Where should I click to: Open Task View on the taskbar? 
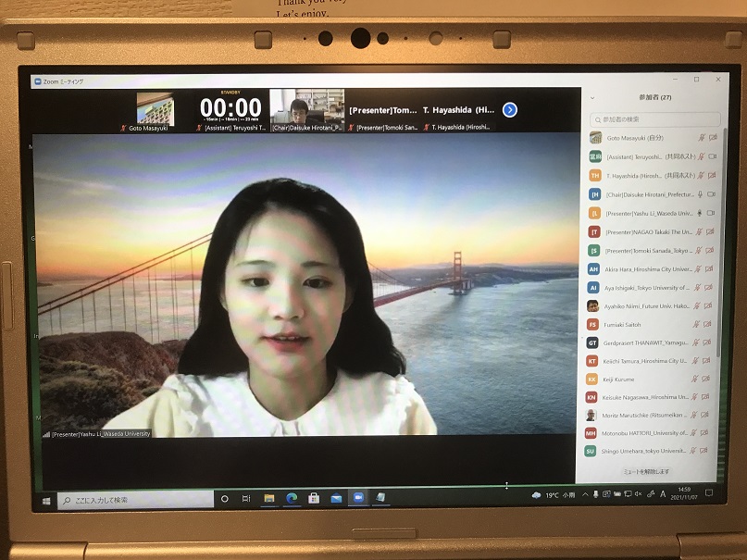(246, 499)
